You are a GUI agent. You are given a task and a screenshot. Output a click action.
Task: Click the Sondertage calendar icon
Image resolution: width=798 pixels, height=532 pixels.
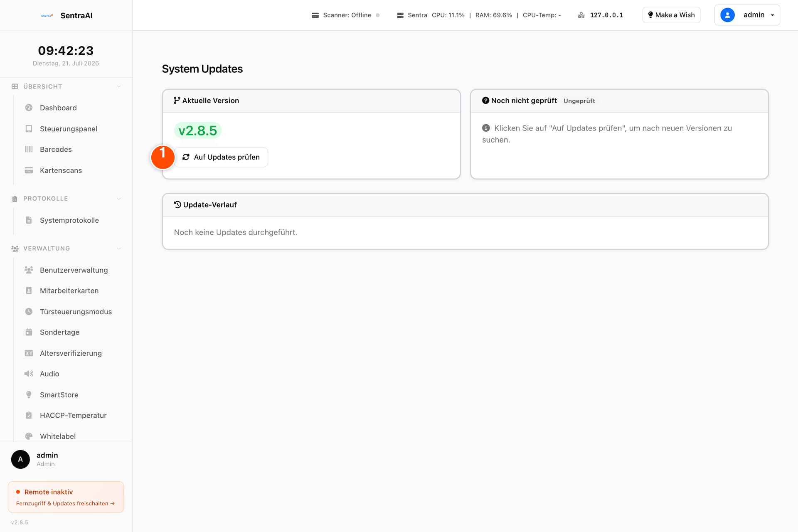[x=29, y=332]
